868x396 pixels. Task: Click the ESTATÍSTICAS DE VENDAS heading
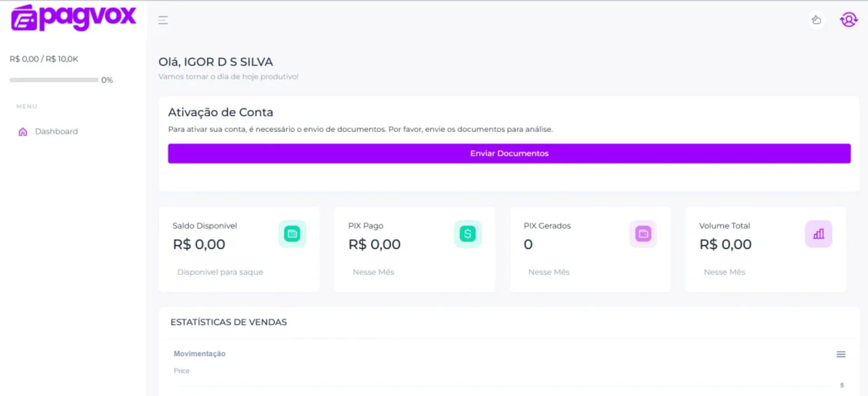(229, 322)
